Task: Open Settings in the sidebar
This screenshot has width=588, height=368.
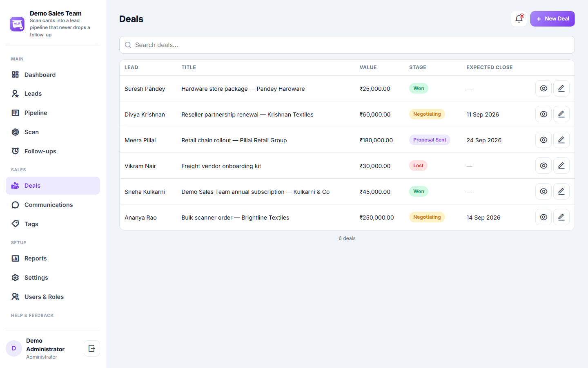Action: 53,278
